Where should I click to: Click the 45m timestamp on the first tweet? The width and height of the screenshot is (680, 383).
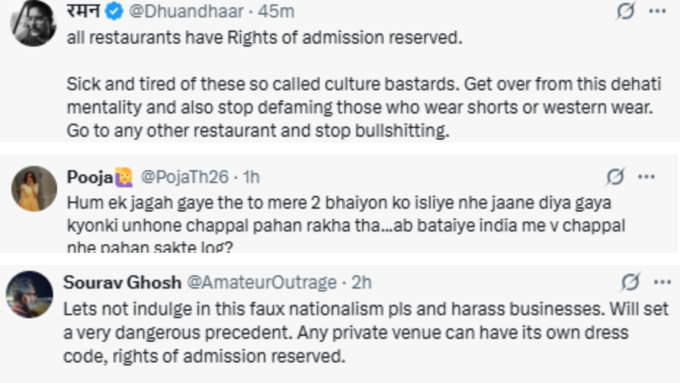point(276,11)
